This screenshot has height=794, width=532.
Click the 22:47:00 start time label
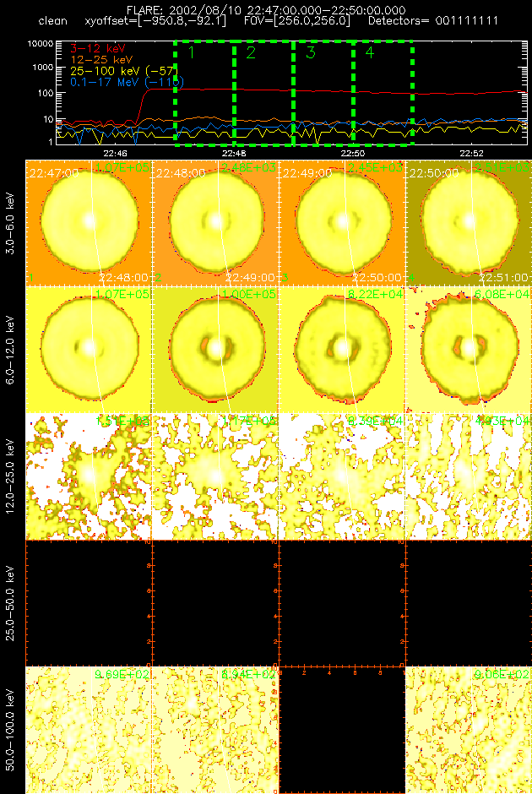point(54,173)
